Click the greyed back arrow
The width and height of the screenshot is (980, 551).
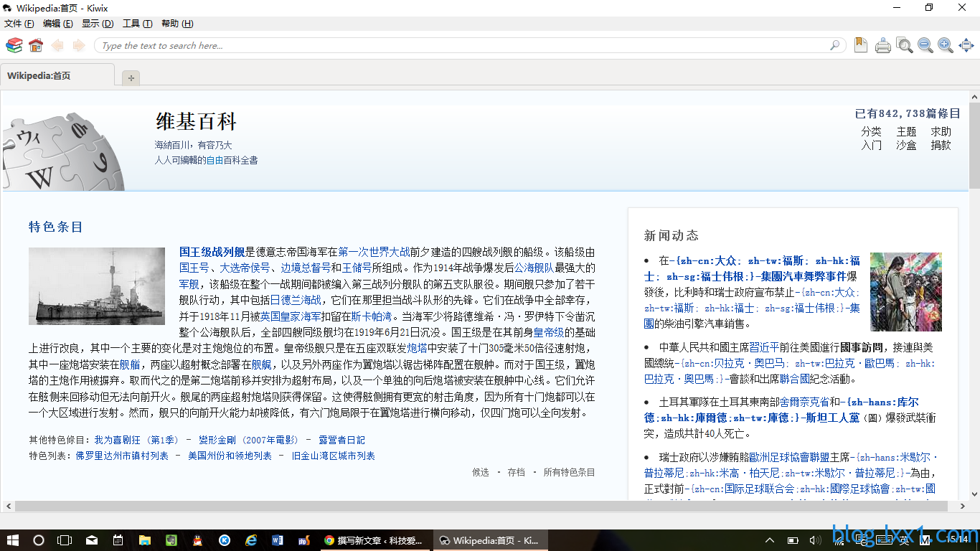coord(57,46)
